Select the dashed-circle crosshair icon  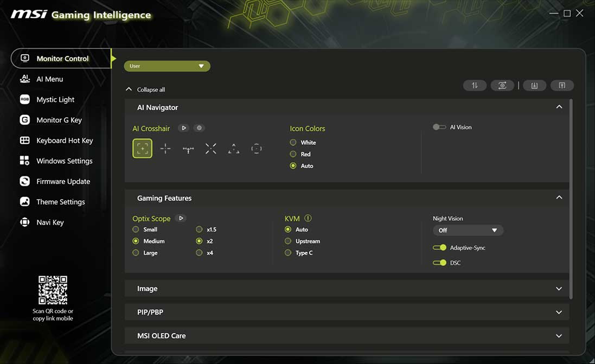pos(257,149)
